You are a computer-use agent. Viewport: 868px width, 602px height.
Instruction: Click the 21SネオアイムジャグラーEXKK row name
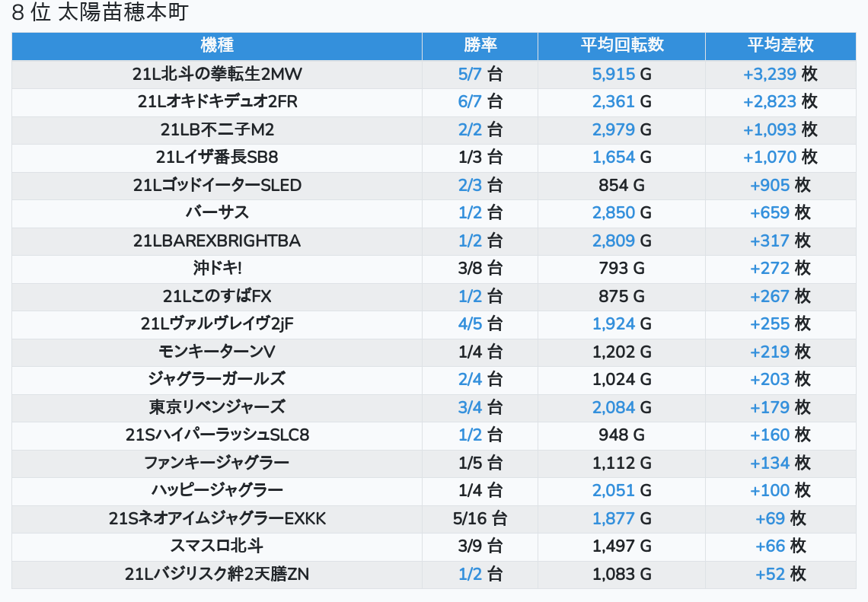pos(217,519)
